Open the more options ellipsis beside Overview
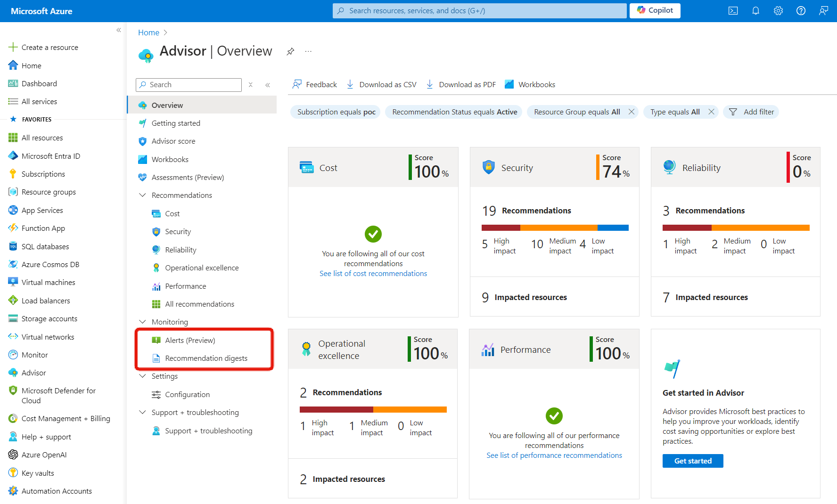 coord(308,51)
